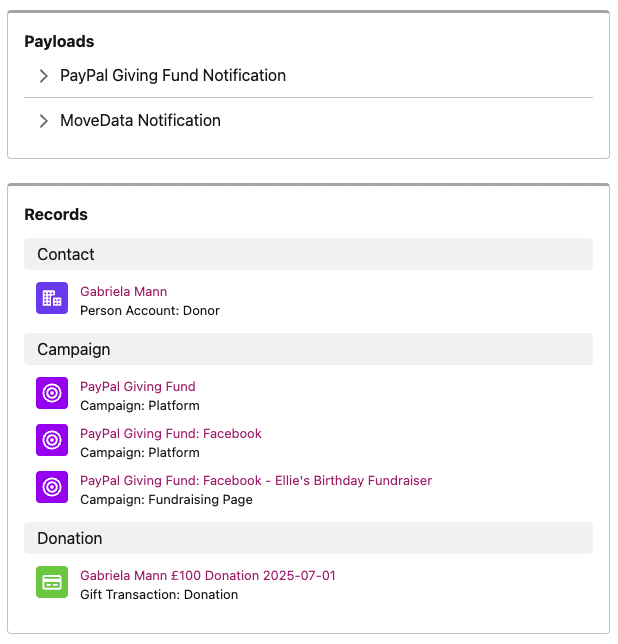Click the green gift transaction icon
Image resolution: width=618 pixels, height=644 pixels.
click(52, 582)
